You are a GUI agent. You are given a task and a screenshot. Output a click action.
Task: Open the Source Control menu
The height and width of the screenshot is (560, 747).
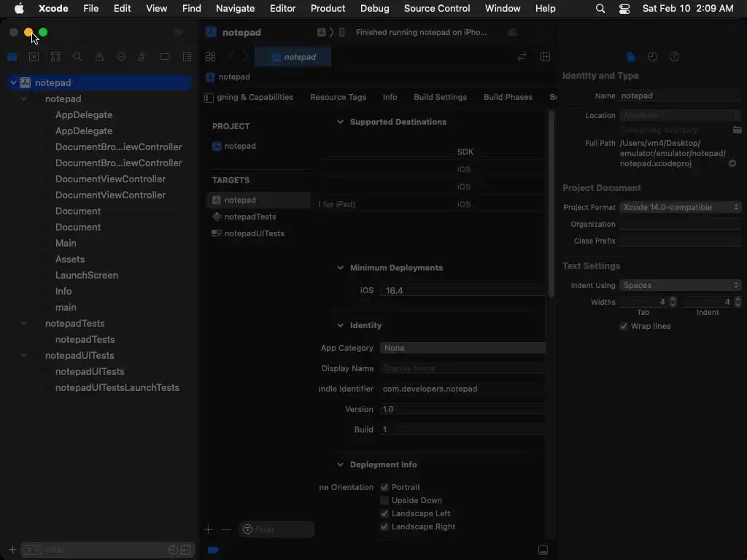point(437,9)
